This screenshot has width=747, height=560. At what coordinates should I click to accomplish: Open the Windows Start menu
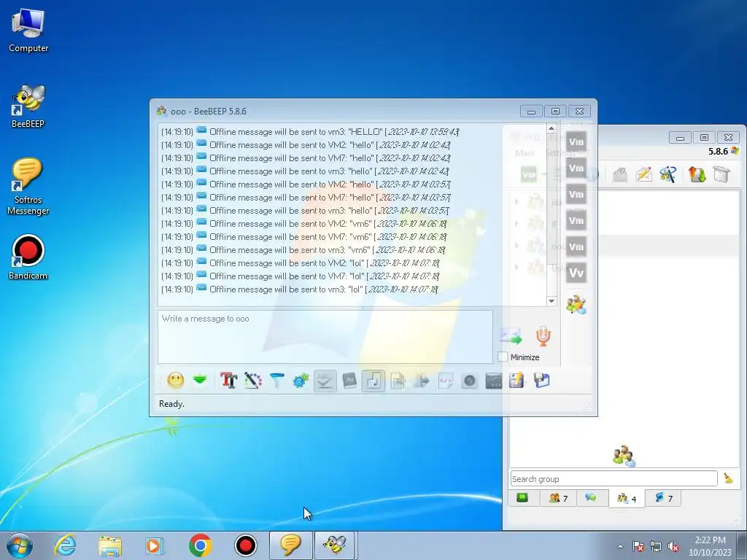(x=20, y=545)
